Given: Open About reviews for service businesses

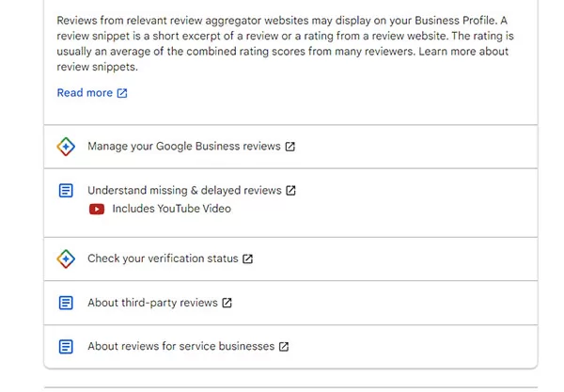Looking at the screenshot, I should click(180, 346).
